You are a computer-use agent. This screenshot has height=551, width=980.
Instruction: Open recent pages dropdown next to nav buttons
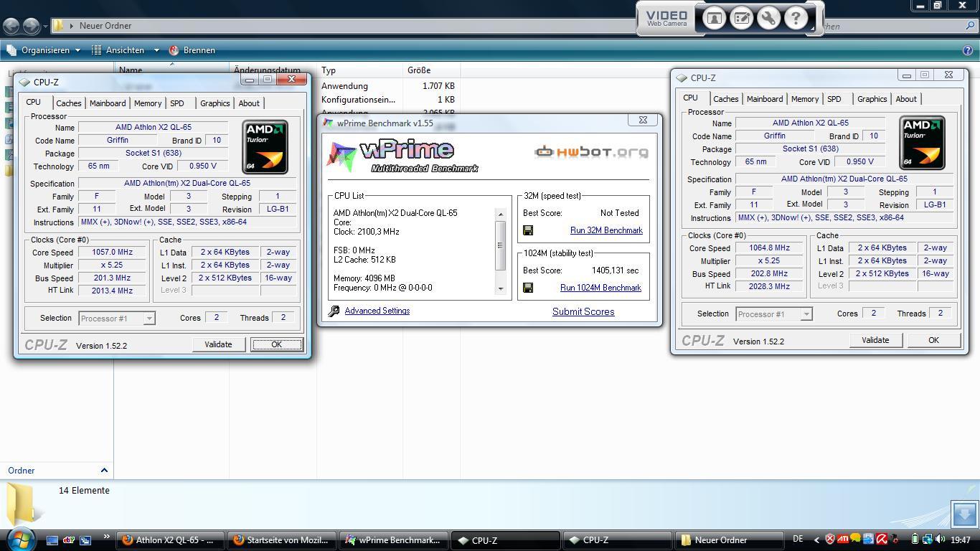[x=45, y=27]
